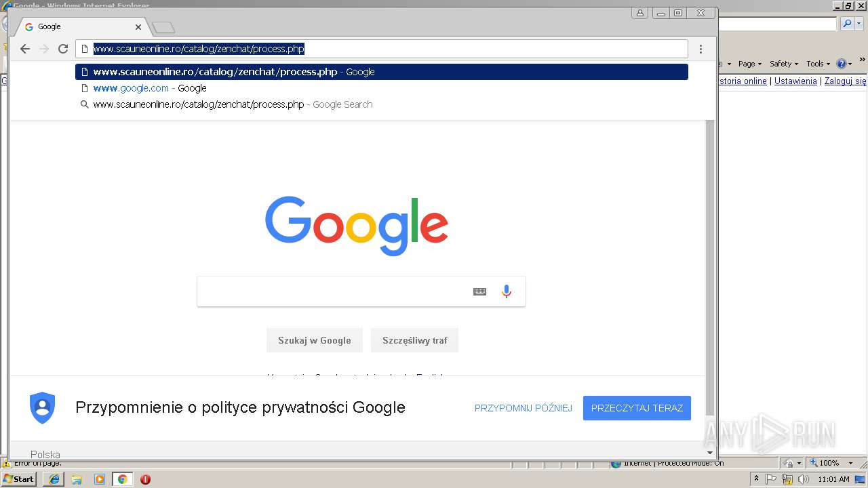The width and height of the screenshot is (868, 488).
Task: Click the Internet Explorer search magnifier button
Action: (x=847, y=24)
